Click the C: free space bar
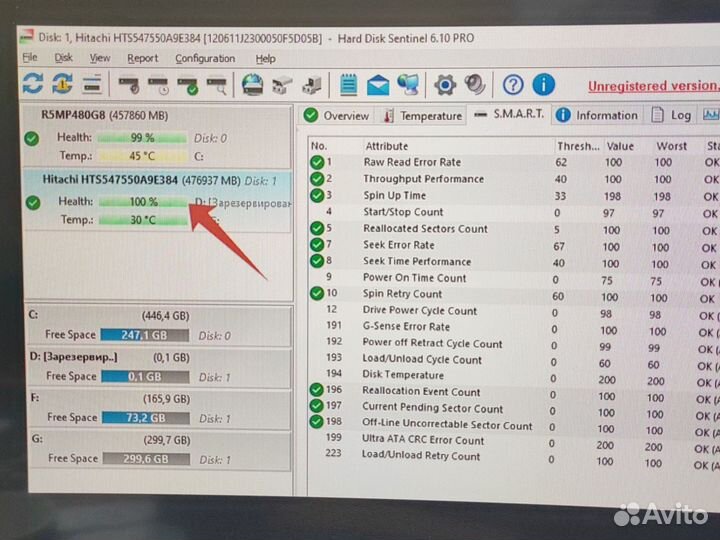Viewport: 720px width, 540px height. pyautogui.click(x=144, y=335)
